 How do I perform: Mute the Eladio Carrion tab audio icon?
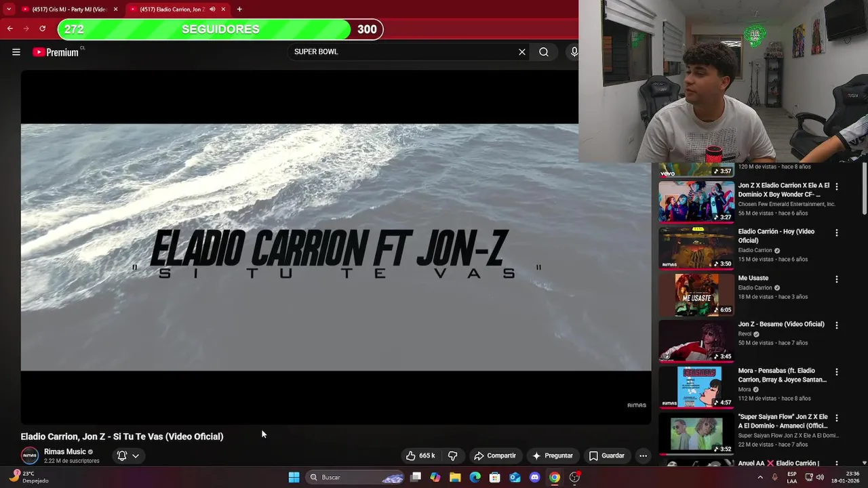tap(212, 9)
